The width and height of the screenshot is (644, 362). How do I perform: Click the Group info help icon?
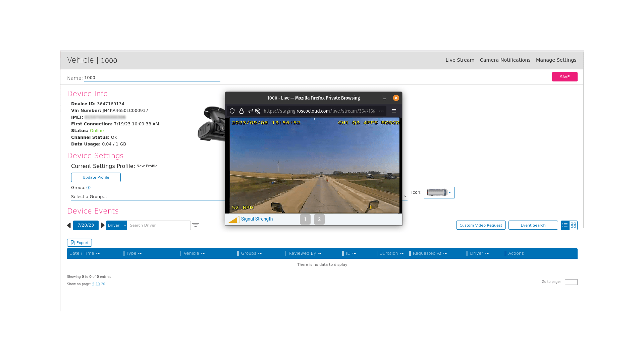click(x=89, y=188)
